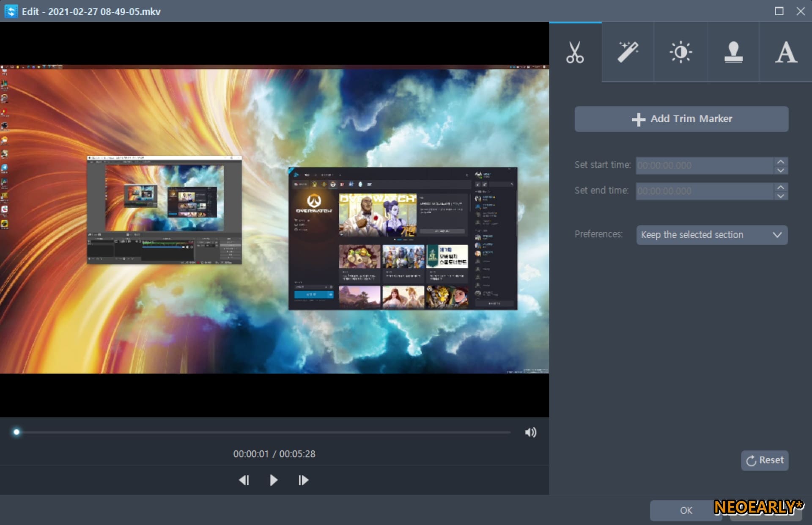Expand the Preferences dropdown

712,235
